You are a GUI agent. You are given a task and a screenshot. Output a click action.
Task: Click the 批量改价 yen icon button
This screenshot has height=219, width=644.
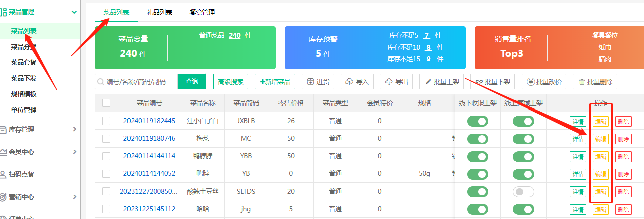pos(531,82)
